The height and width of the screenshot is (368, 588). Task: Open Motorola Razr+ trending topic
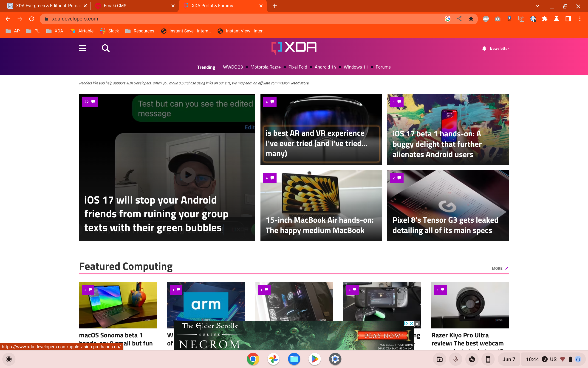266,67
